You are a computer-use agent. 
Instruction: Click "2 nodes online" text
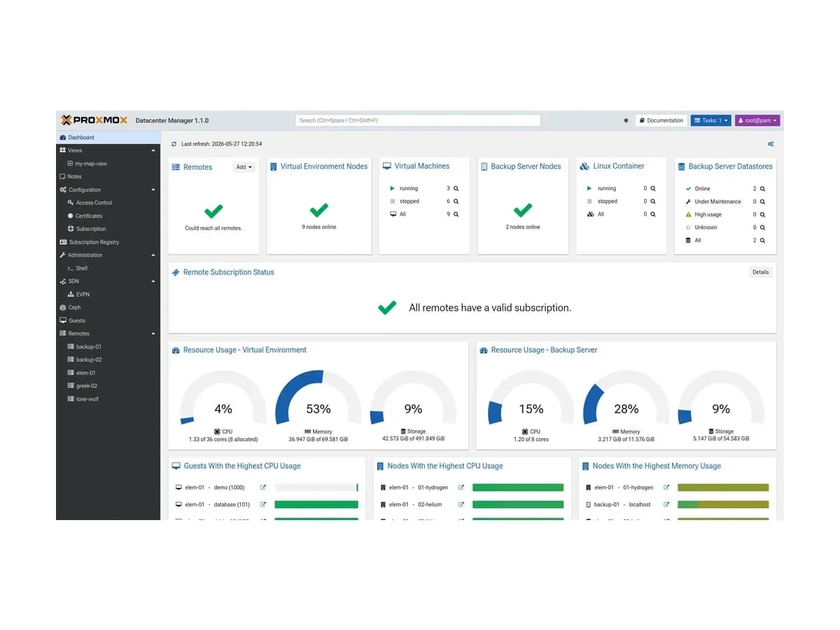click(x=523, y=227)
